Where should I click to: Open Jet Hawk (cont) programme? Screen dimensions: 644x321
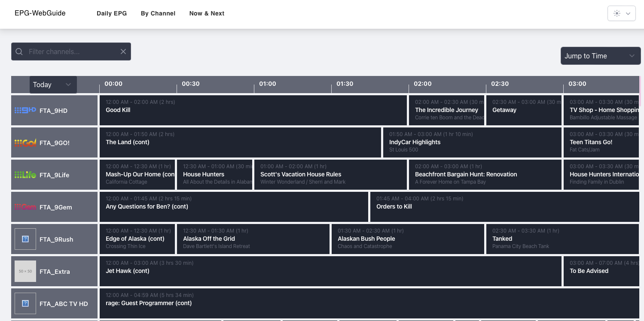tap(330, 271)
